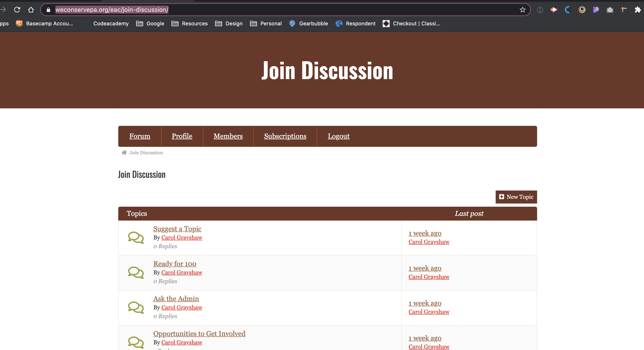The image size is (644, 350).
Task: Open the Gearbubble bookmark
Action: point(308,24)
